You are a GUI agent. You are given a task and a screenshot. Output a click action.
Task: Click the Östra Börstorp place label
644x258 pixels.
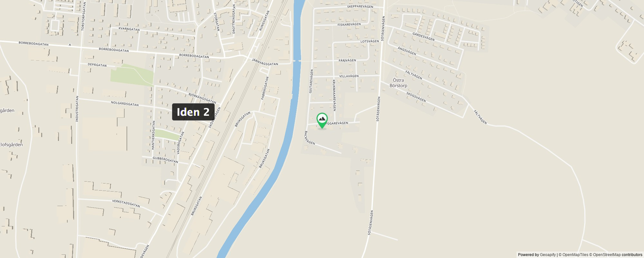point(398,83)
